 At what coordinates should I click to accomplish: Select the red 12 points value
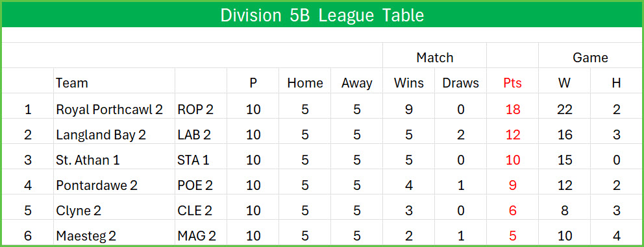[513, 135]
